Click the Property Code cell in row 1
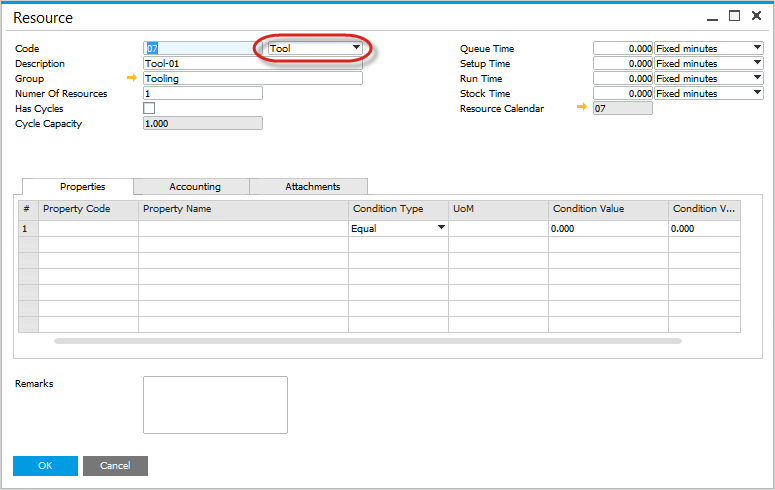 point(88,228)
